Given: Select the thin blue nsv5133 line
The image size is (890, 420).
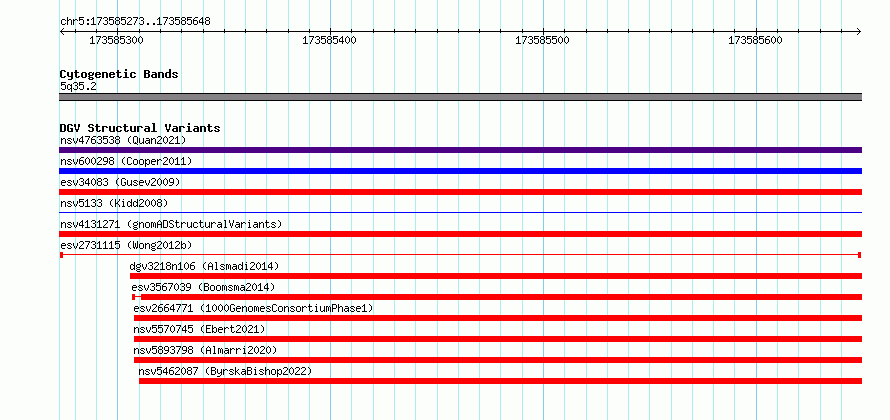Looking at the screenshot, I should [x=460, y=213].
